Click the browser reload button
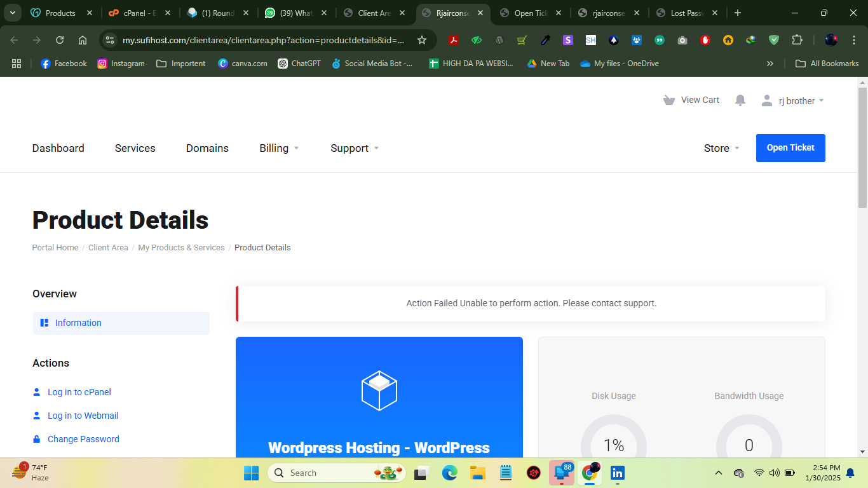 coord(60,40)
